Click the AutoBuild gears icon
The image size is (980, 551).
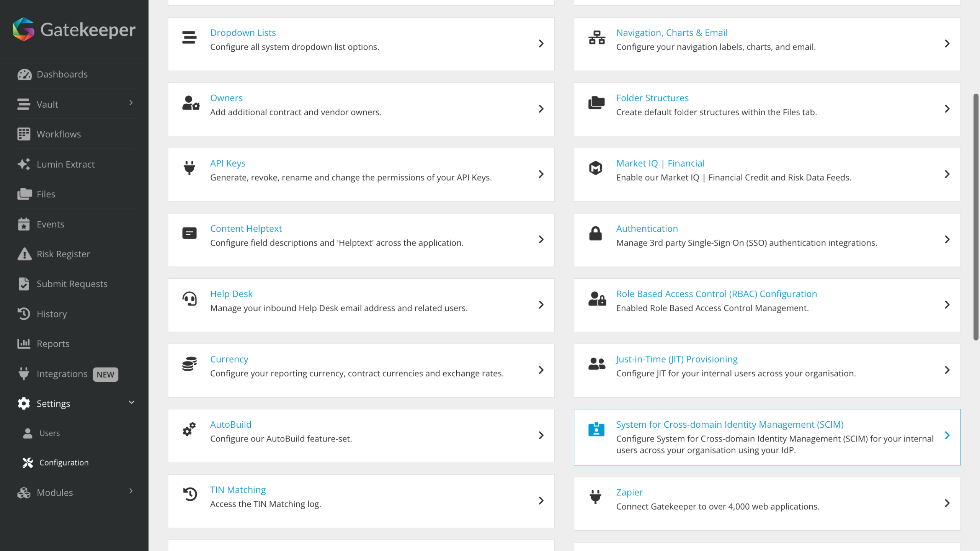(189, 429)
